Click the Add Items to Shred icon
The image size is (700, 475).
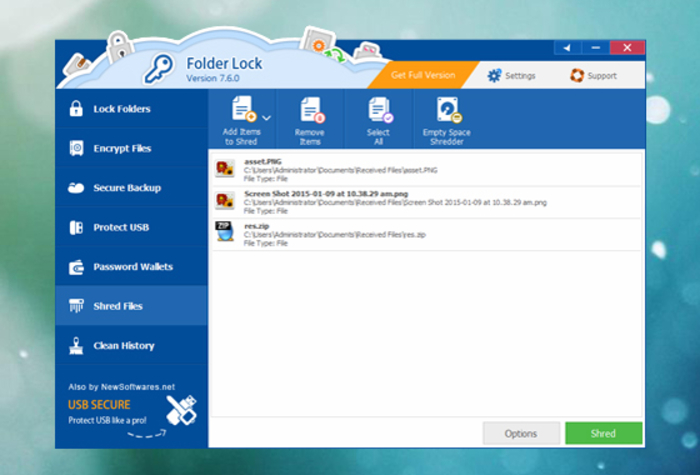point(243,110)
